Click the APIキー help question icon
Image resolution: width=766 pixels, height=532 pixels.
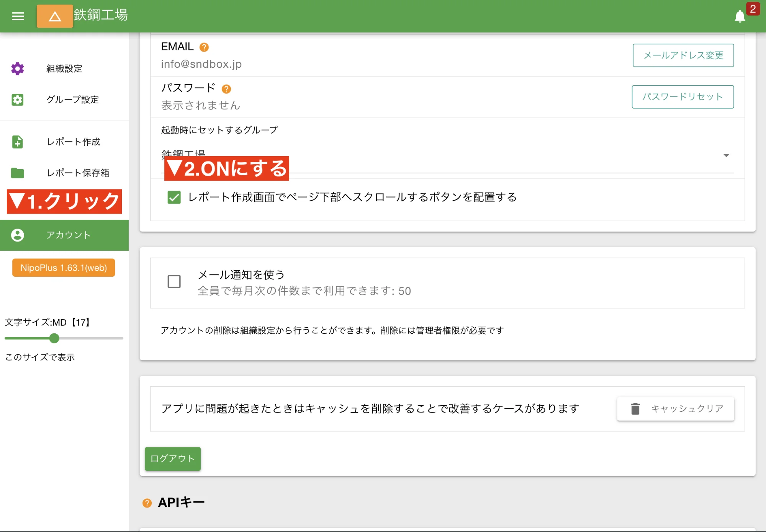(147, 503)
